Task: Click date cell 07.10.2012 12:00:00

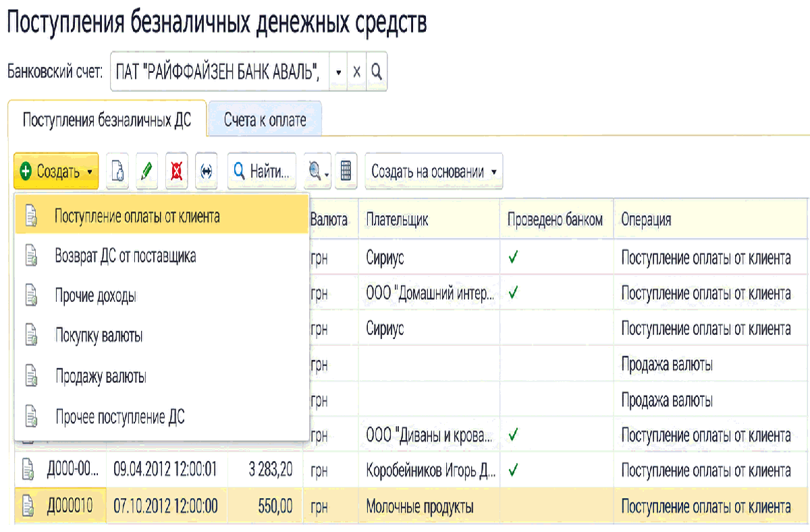Action: tap(166, 506)
